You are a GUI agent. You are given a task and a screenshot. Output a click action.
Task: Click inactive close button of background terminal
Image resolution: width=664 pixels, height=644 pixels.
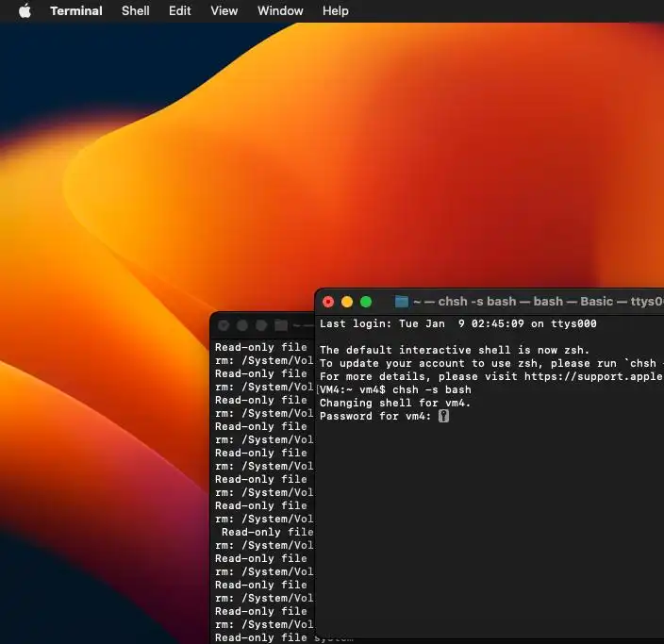[224, 325]
